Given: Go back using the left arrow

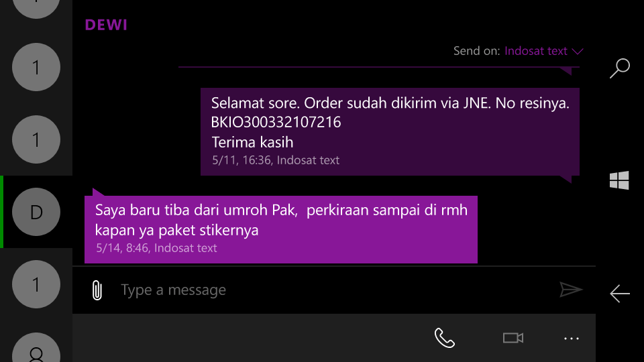Looking at the screenshot, I should tap(619, 294).
